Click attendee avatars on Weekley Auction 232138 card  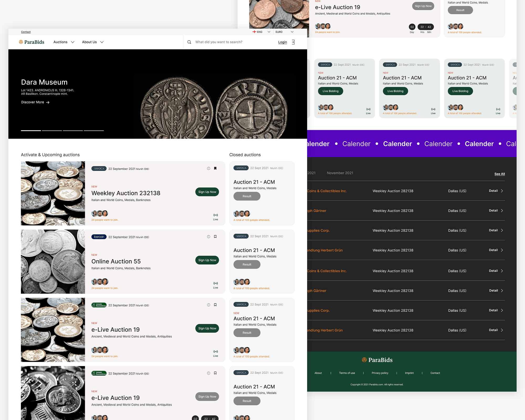[x=100, y=213]
